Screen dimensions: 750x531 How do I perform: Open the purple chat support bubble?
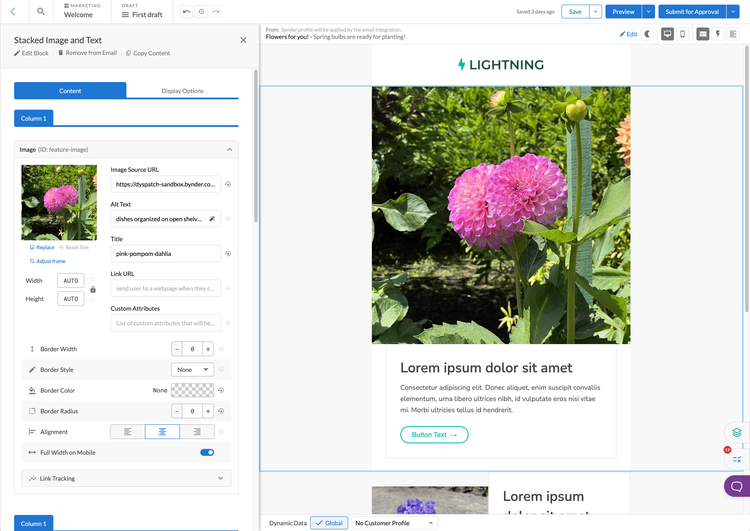click(737, 487)
